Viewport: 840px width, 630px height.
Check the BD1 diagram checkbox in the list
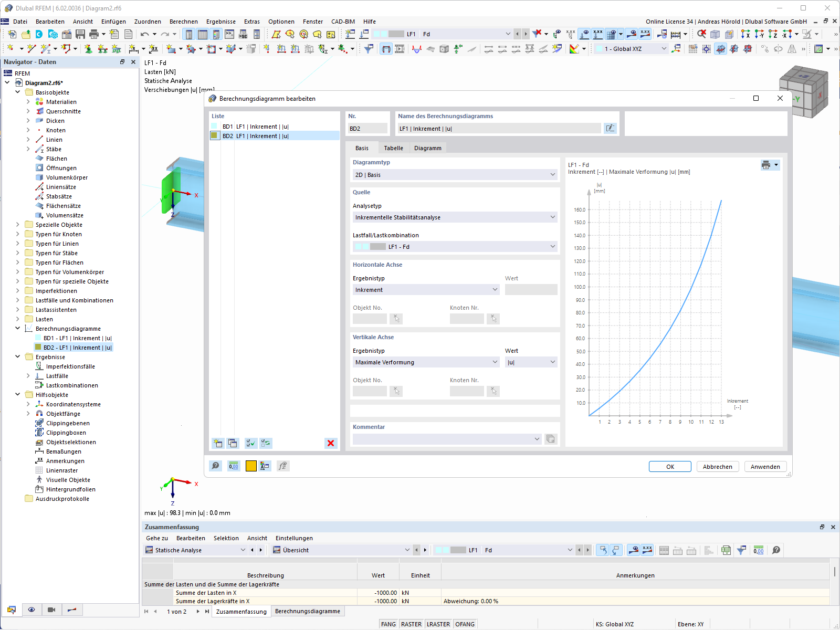tap(215, 127)
